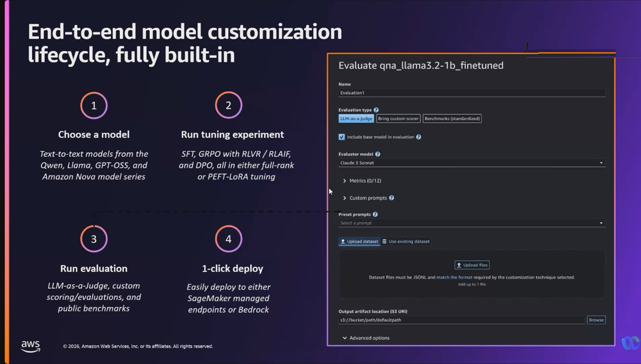The height and width of the screenshot is (364, 641).
Task: Switch to the Upload dataset tab
Action: tap(359, 242)
